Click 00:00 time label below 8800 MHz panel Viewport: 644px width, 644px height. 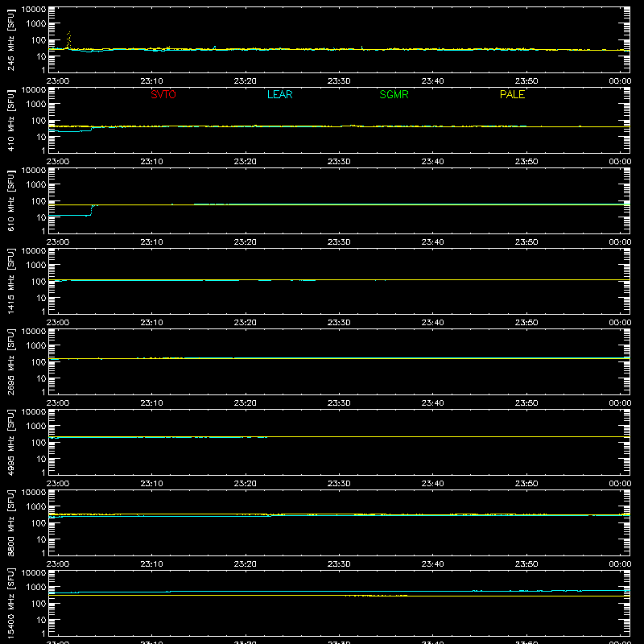pyautogui.click(x=620, y=564)
